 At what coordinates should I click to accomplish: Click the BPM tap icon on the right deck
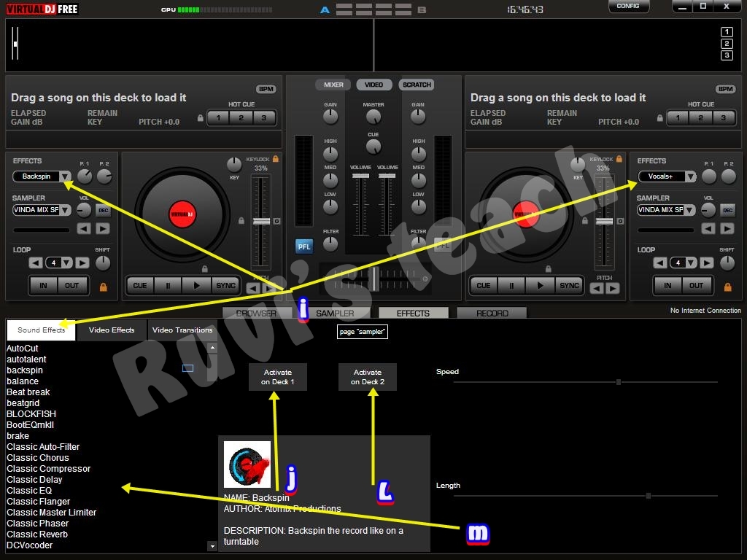725,88
